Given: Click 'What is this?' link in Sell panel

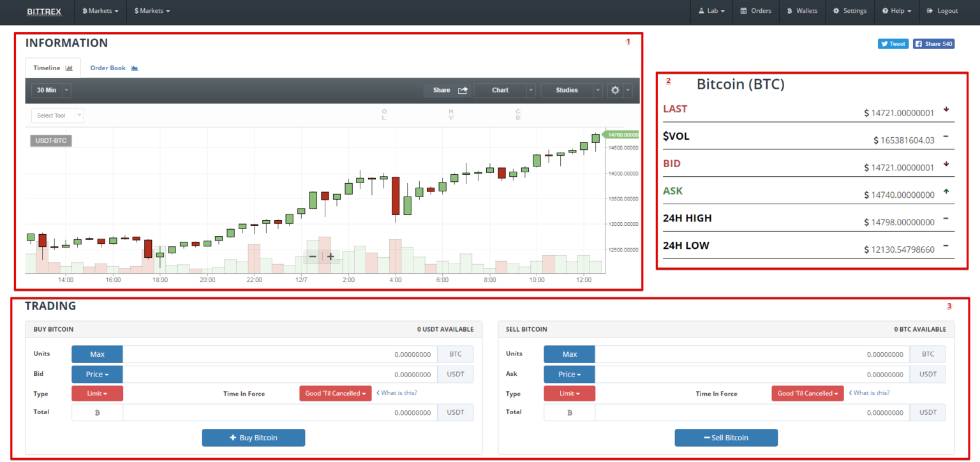Looking at the screenshot, I should pyautogui.click(x=869, y=393).
